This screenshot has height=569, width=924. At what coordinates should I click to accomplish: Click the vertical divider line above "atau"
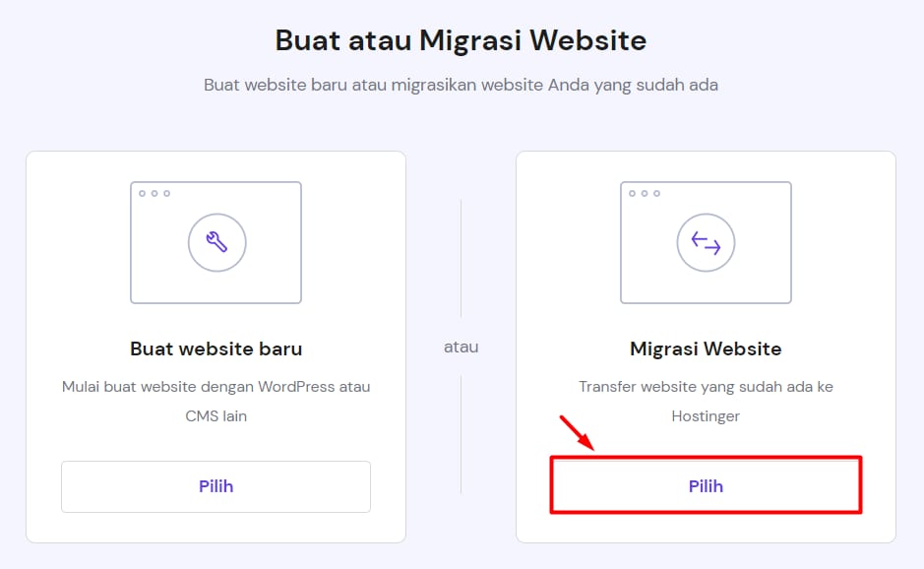[x=461, y=261]
